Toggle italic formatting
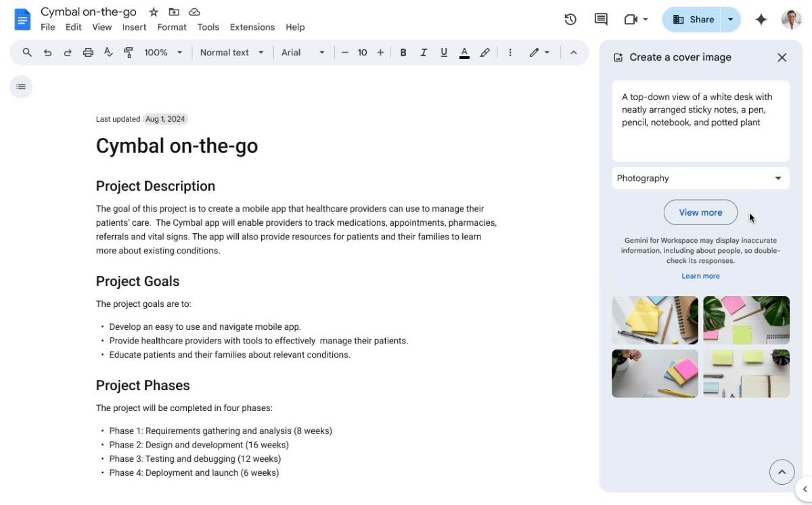The image size is (812, 505). (424, 52)
